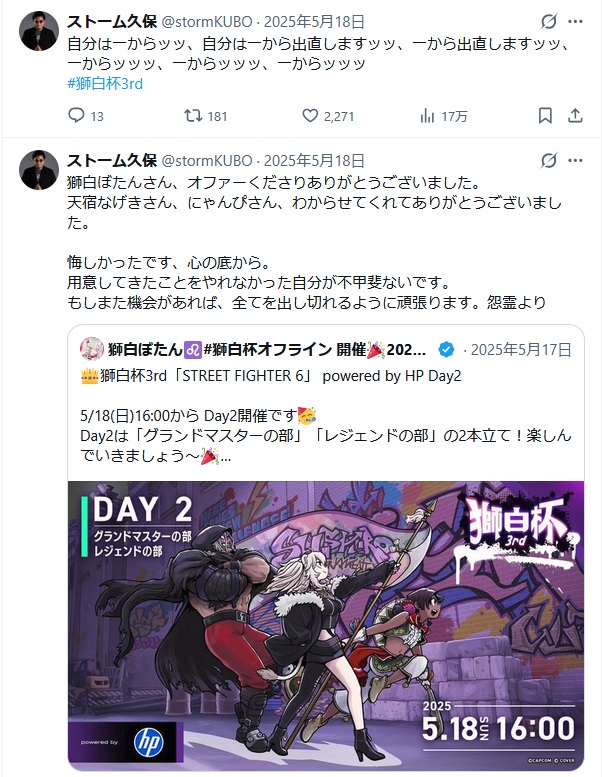Click Grok icon on the first tweet

548,22
